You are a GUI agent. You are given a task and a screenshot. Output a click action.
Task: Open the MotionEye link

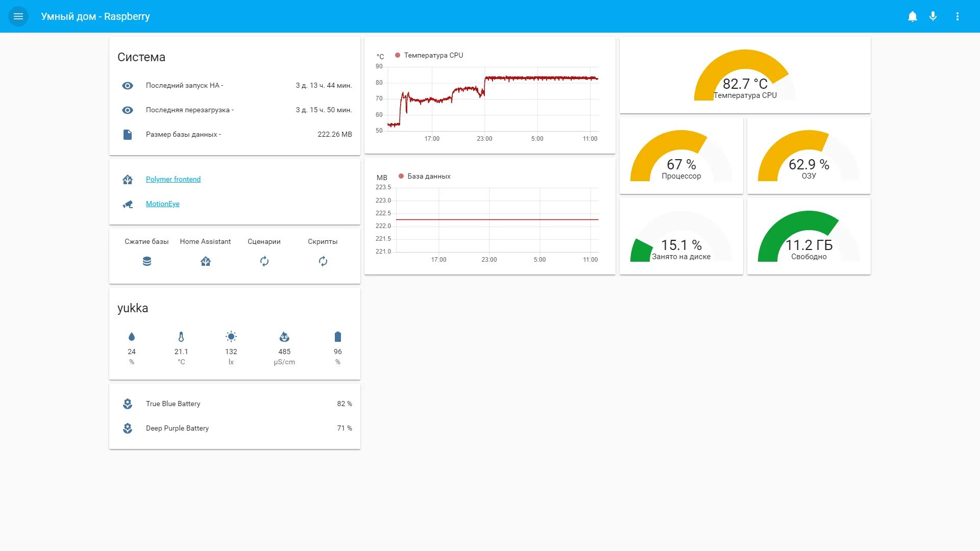tap(162, 204)
